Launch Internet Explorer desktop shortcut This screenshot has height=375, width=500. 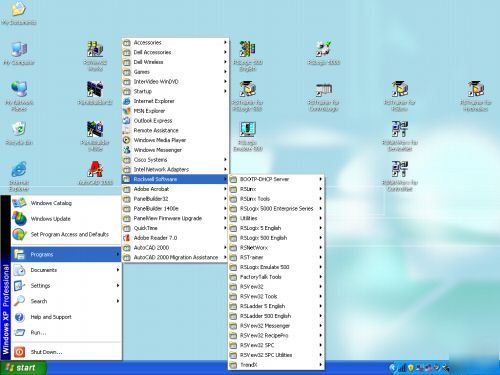(x=19, y=176)
